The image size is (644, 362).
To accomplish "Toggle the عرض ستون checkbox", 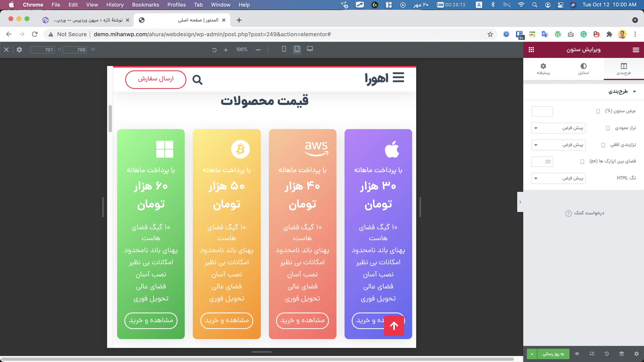I will [598, 111].
